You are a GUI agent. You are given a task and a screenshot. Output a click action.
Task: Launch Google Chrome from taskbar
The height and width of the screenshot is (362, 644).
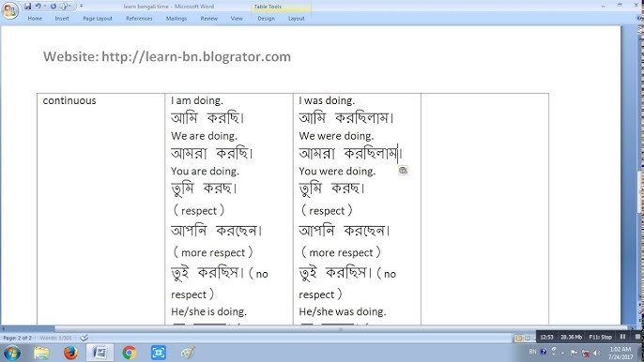coord(129,353)
